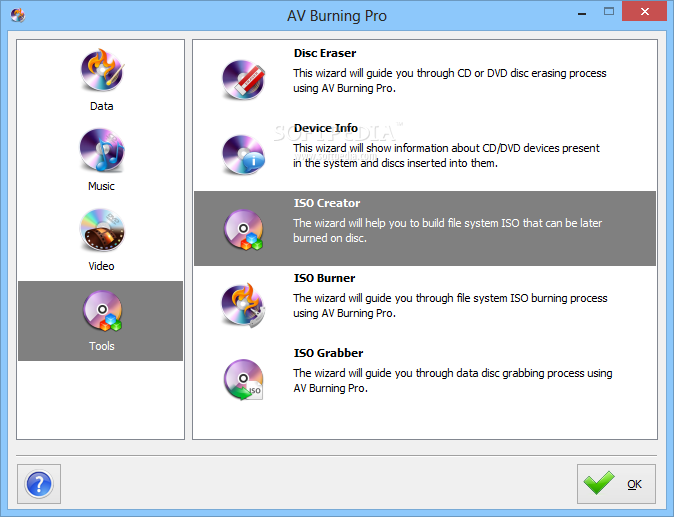The height and width of the screenshot is (517, 674).
Task: Open the Music category disc icon
Action: click(102, 150)
